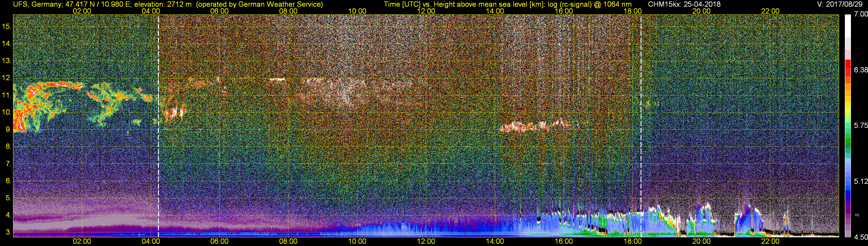This screenshot has width=868, height=246.
Task: Click the 20:00 label on the top time axis
Action: tap(702, 11)
